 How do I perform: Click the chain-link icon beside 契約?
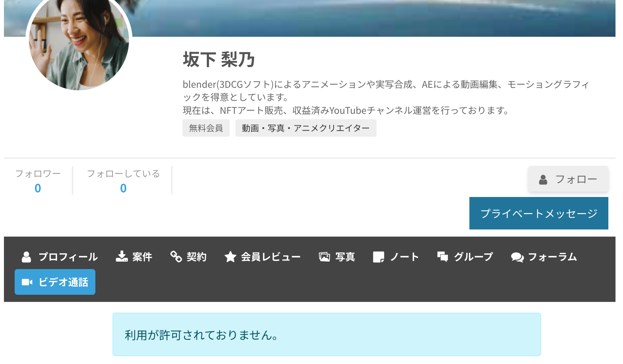click(176, 257)
